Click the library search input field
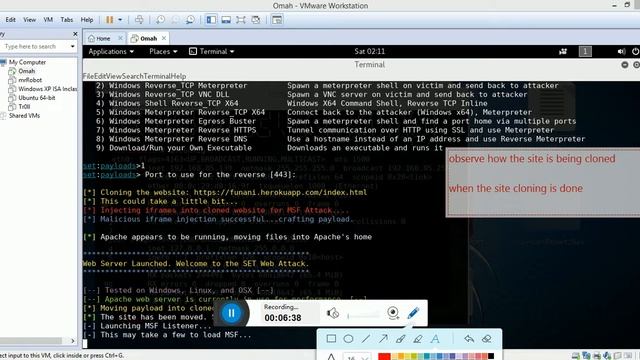 click(35, 47)
